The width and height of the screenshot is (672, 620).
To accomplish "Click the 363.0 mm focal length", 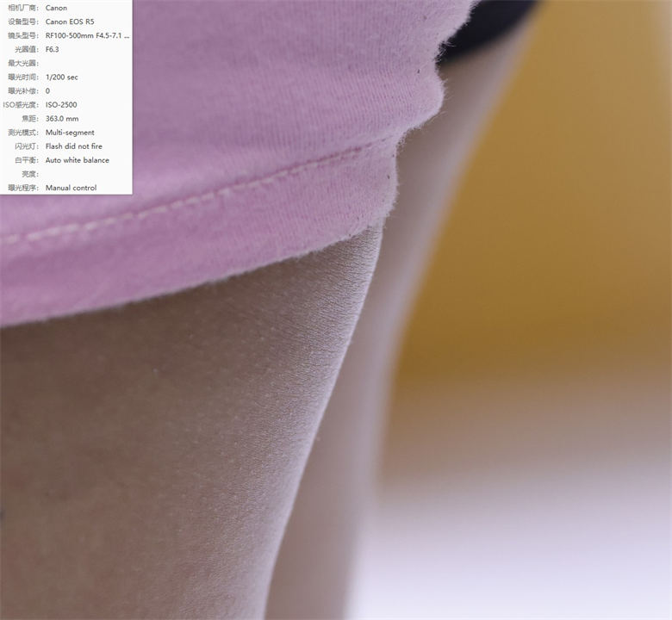I will pos(62,119).
